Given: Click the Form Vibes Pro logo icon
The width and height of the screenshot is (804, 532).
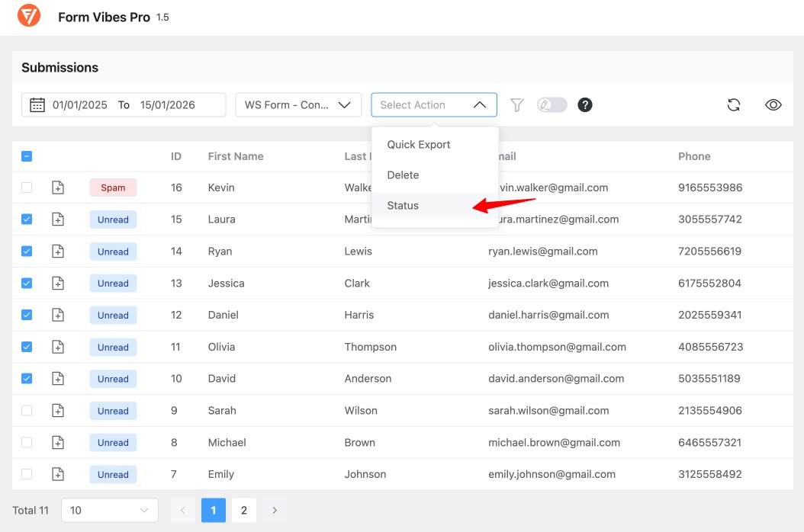Looking at the screenshot, I should pos(28,14).
